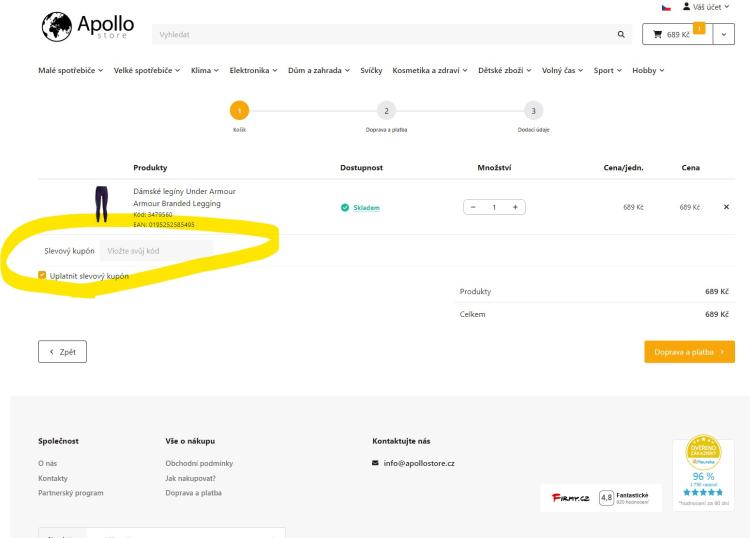Click the Vložte svůj kód coupon field
This screenshot has height=538, width=750.
click(x=156, y=251)
